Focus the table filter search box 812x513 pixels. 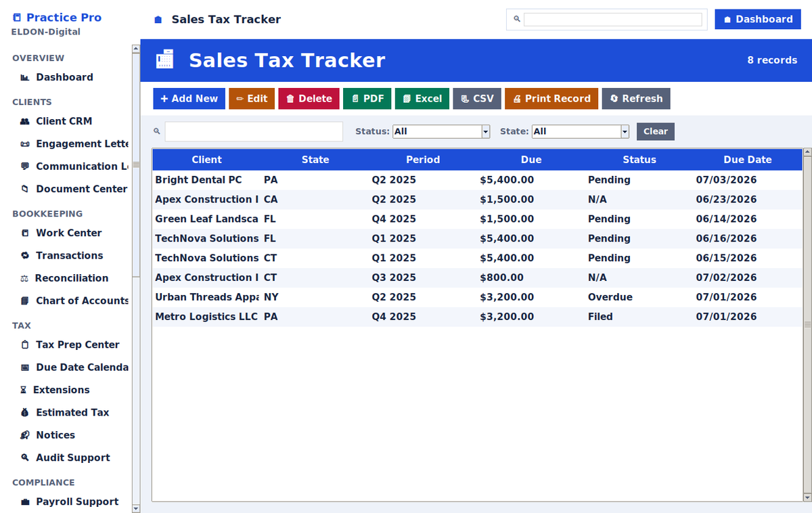click(x=254, y=131)
